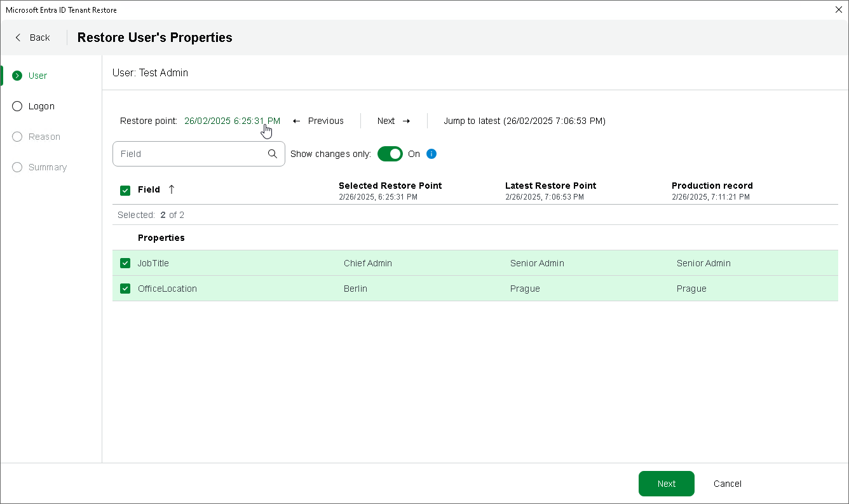Click the Field sort arrow
The image size is (849, 504).
tap(171, 189)
